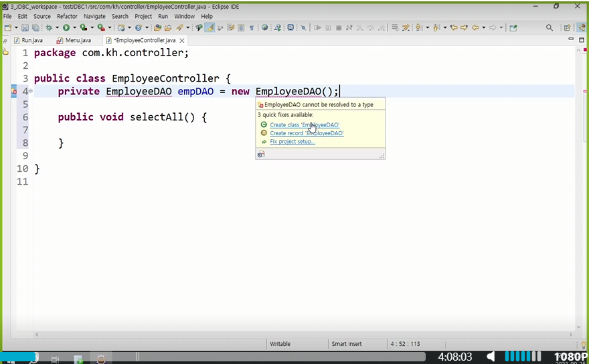Image resolution: width=589 pixels, height=364 pixels.
Task: Close the EmployeeController.java tab
Action: click(182, 40)
